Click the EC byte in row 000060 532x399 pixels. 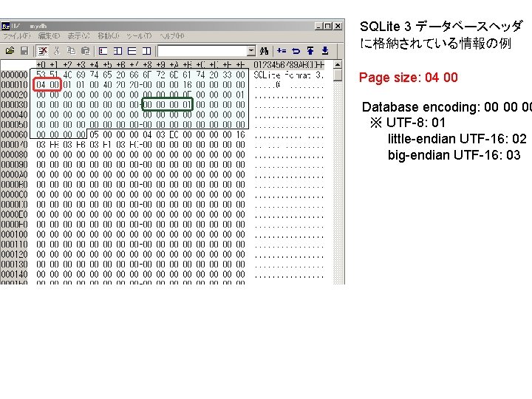click(174, 134)
